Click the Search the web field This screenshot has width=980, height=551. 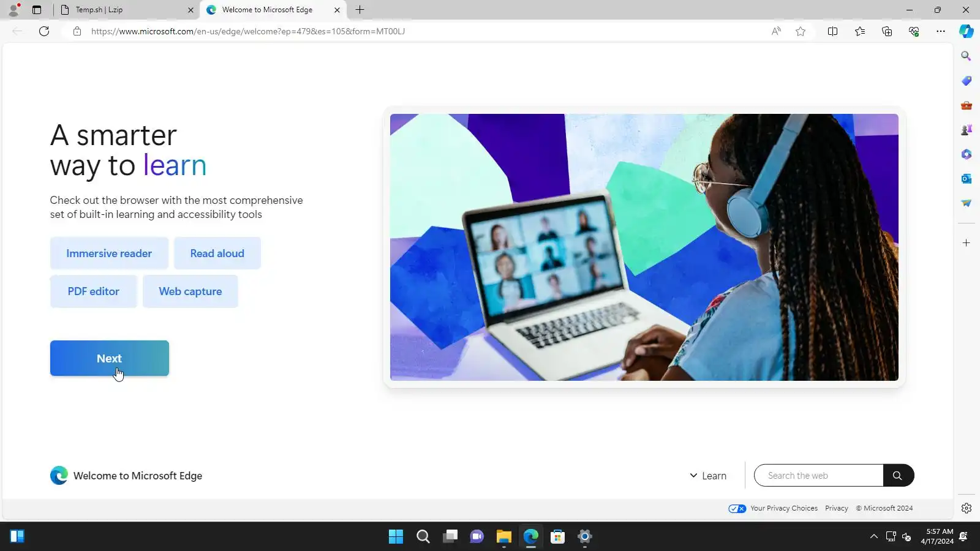[819, 476]
